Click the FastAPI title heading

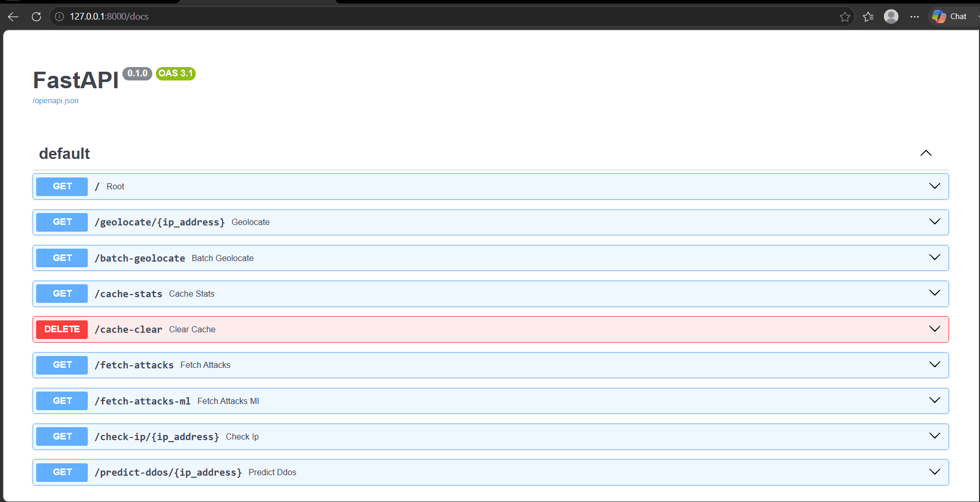76,80
